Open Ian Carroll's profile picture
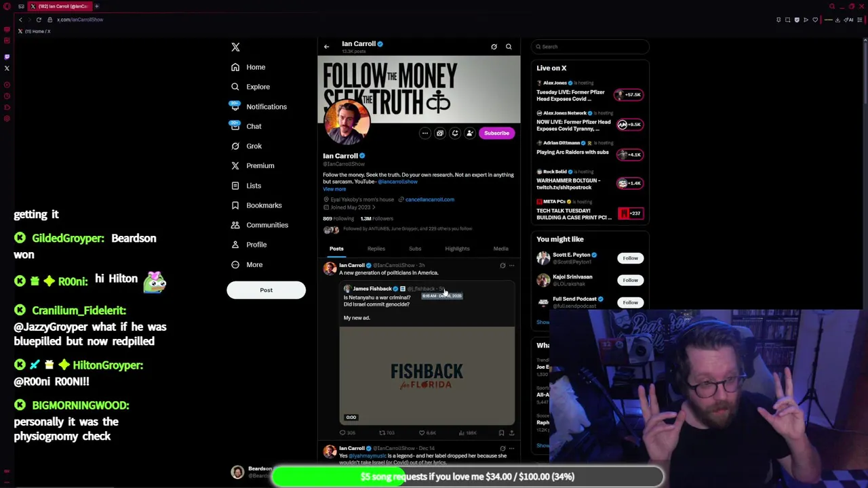Image resolution: width=868 pixels, height=488 pixels. 347,123
